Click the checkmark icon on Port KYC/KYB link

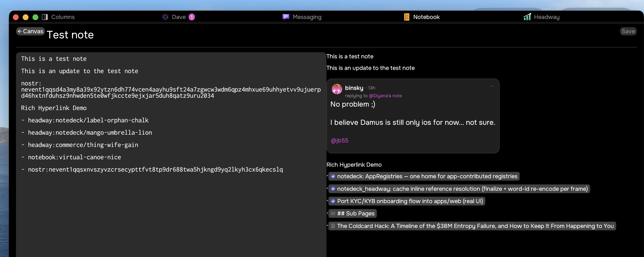click(x=333, y=201)
